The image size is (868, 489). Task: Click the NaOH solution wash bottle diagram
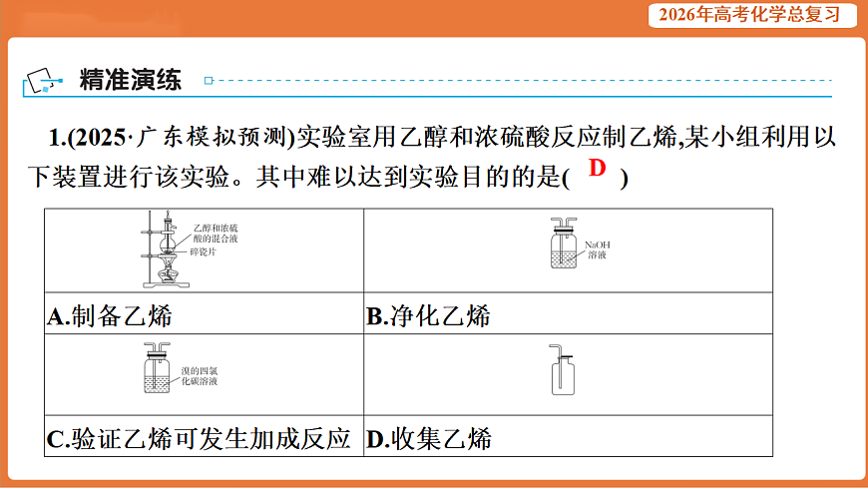[564, 243]
